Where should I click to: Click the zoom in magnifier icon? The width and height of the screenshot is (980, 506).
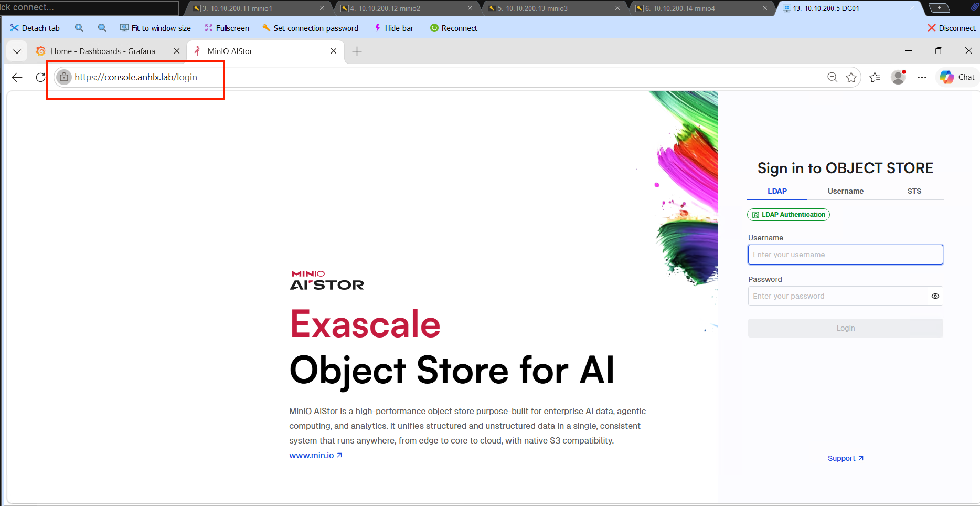click(79, 28)
